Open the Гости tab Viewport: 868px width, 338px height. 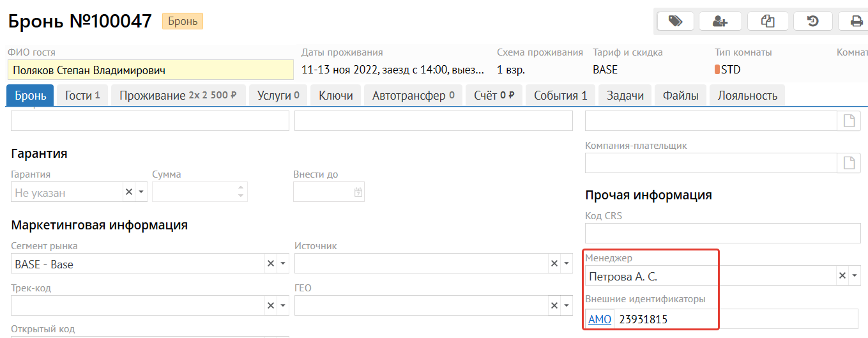point(83,95)
